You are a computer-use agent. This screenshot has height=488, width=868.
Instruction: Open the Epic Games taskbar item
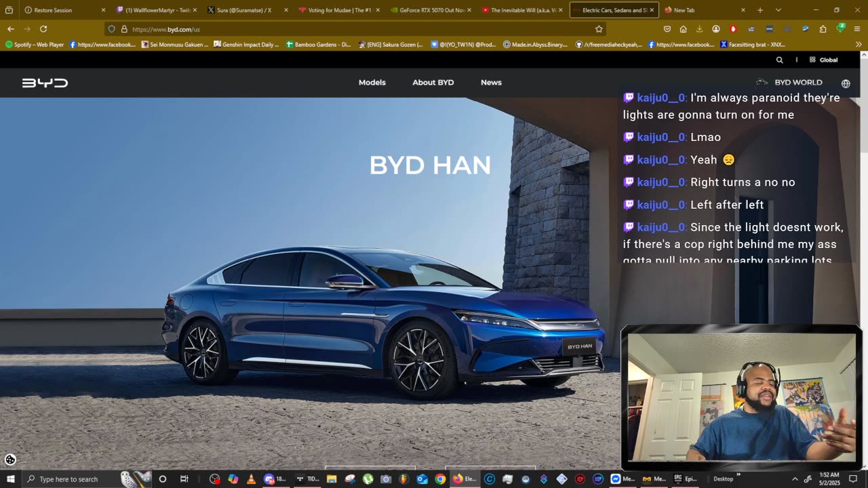click(x=685, y=479)
